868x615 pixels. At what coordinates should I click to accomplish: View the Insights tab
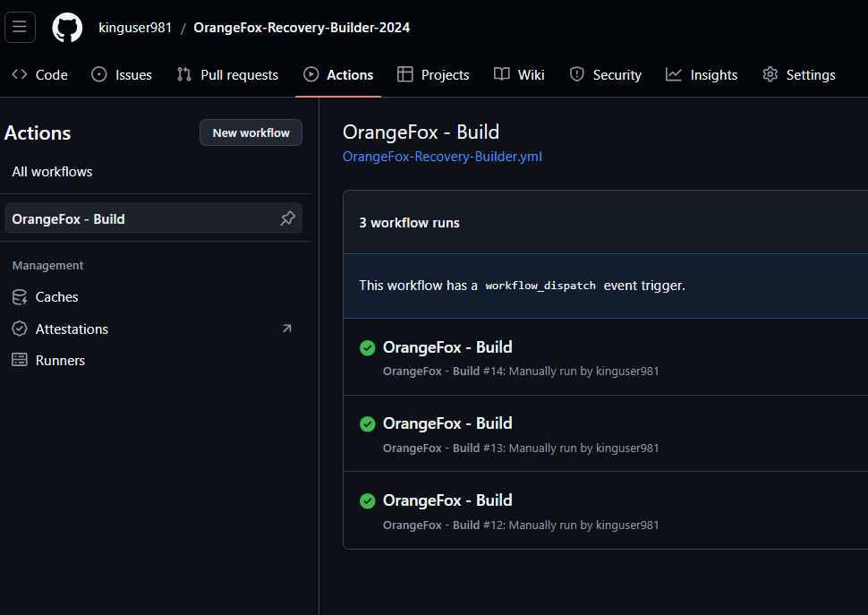point(702,74)
